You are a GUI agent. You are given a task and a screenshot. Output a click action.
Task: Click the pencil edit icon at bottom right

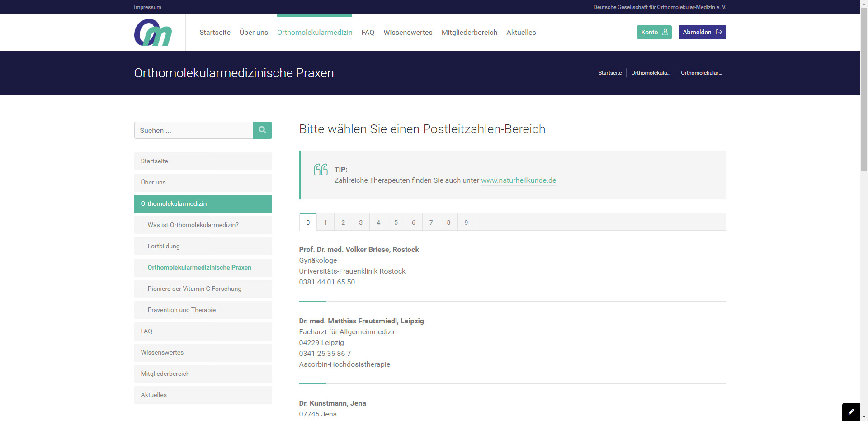click(x=851, y=412)
